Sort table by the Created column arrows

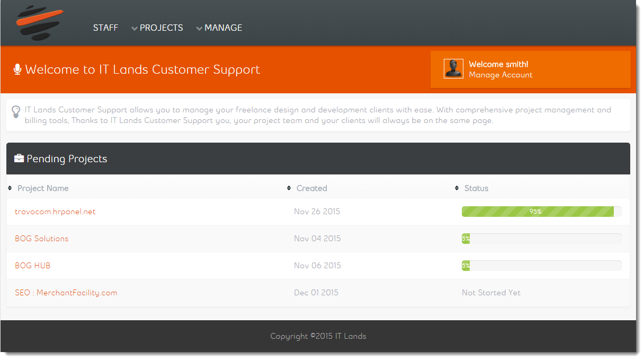pyautogui.click(x=289, y=188)
